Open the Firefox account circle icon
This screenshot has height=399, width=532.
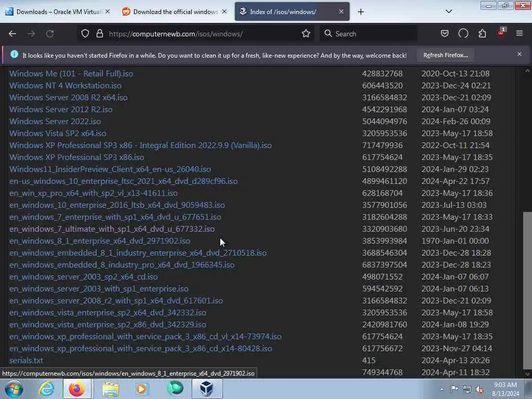[x=463, y=34]
